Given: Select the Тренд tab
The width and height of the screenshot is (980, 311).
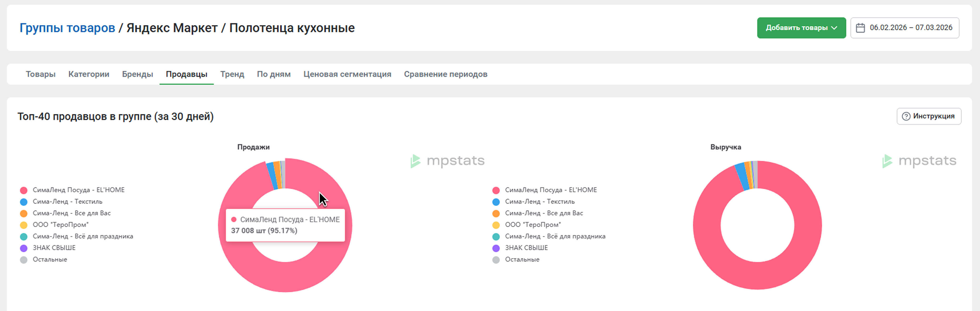Looking at the screenshot, I should coord(232,74).
